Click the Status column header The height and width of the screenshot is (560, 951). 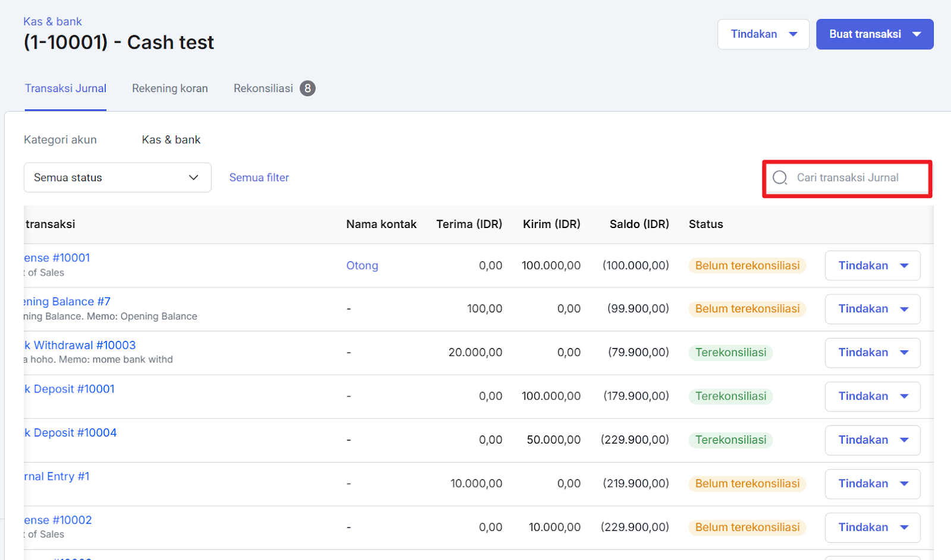706,224
